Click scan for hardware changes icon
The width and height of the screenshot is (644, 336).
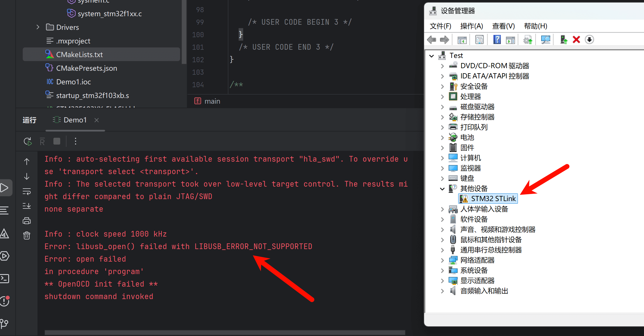click(545, 40)
